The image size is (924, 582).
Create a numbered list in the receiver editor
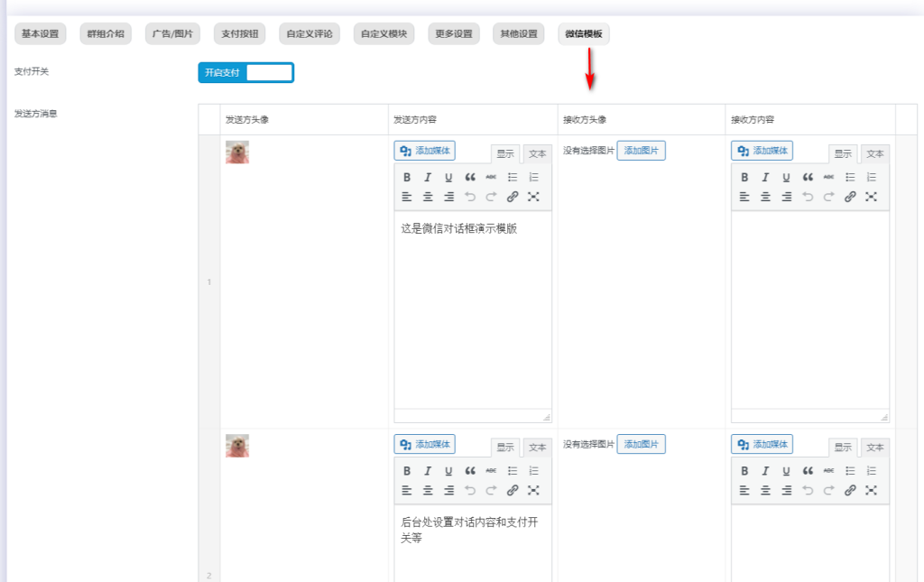[x=871, y=177]
